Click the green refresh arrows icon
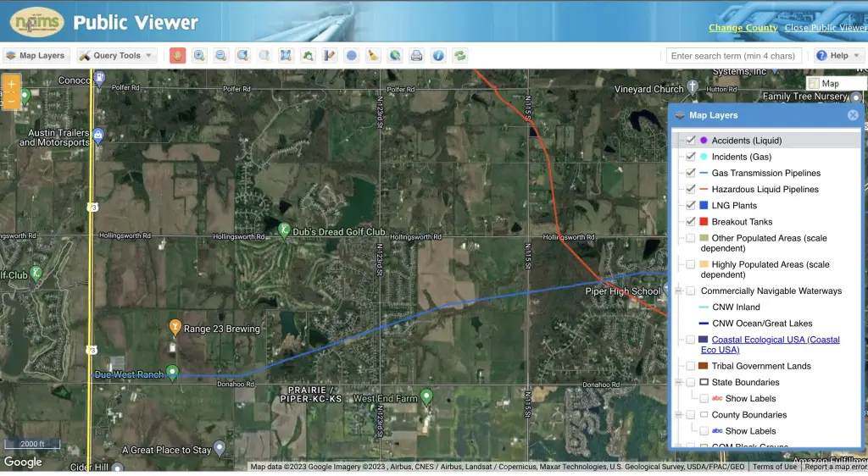868x476 pixels. [459, 56]
